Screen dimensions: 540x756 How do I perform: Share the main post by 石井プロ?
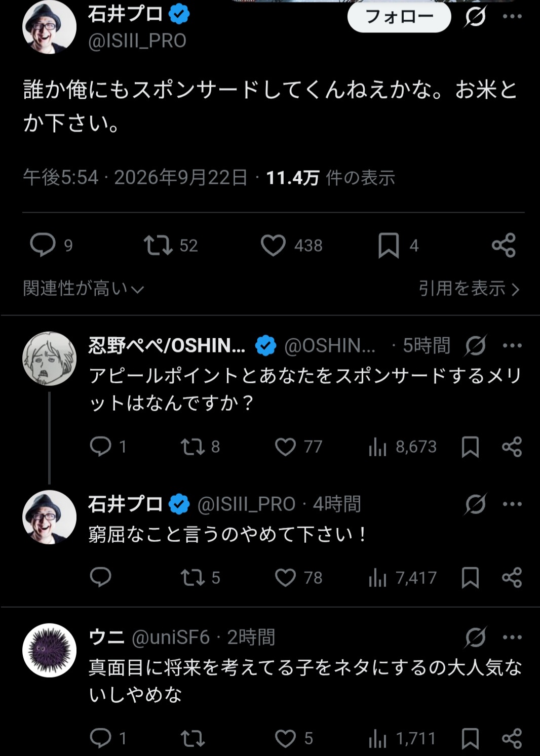(x=504, y=246)
